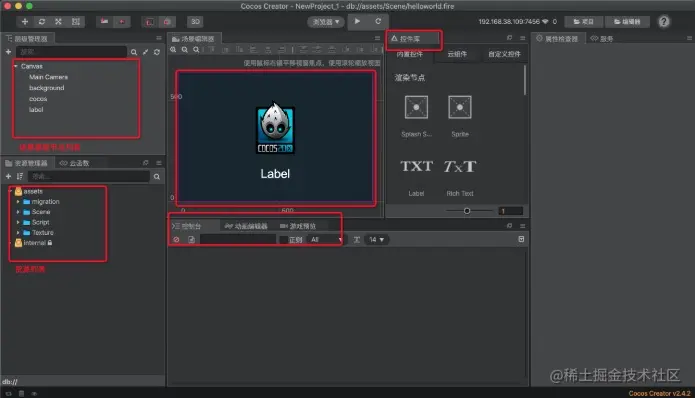Image resolution: width=695 pixels, height=398 pixels.
Task: Enable the regex filter checkbox in console
Action: coord(284,240)
